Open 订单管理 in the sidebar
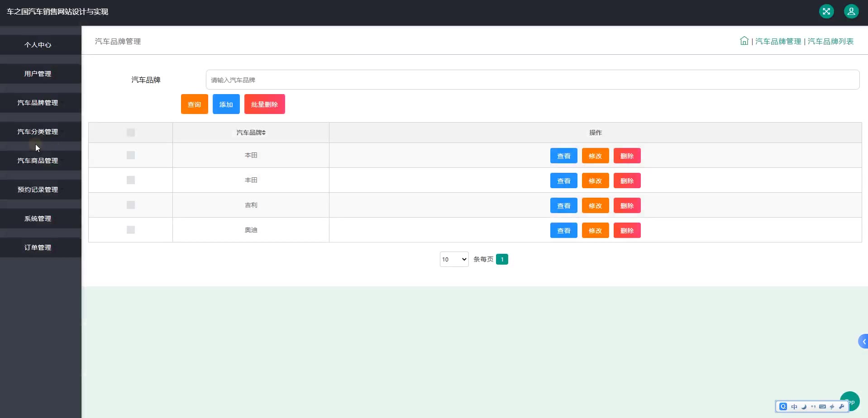Screen dimensions: 868x418 coord(41,247)
